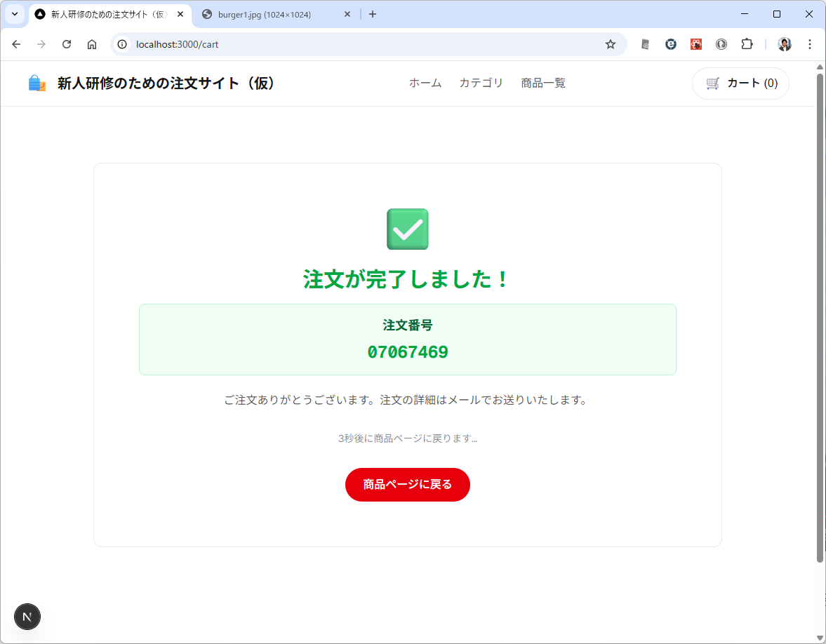Image resolution: width=826 pixels, height=644 pixels.
Task: Open the Next.js dev tools indicator
Action: point(27,617)
